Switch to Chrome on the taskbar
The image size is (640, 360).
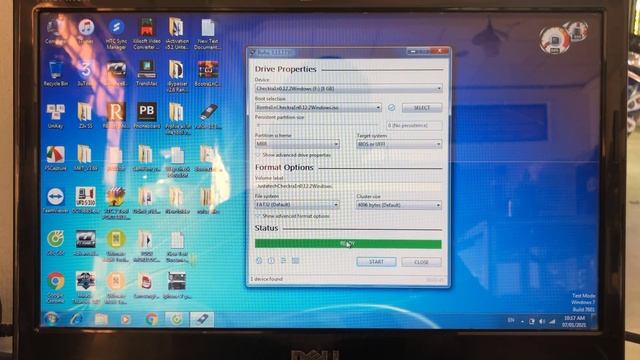[152, 319]
